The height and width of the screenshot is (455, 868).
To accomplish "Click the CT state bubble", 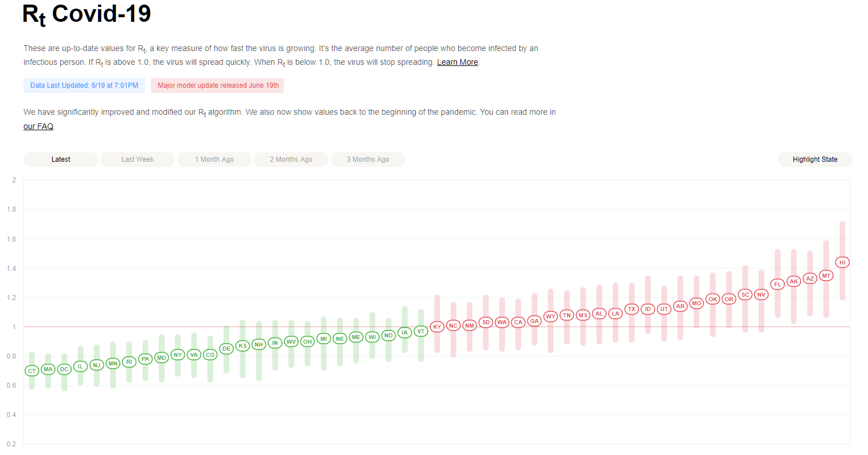I will (32, 371).
